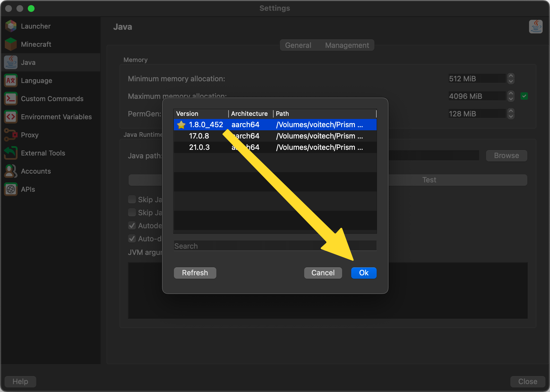Click the Launcher sidebar icon
The image size is (550, 392).
pos(11,26)
